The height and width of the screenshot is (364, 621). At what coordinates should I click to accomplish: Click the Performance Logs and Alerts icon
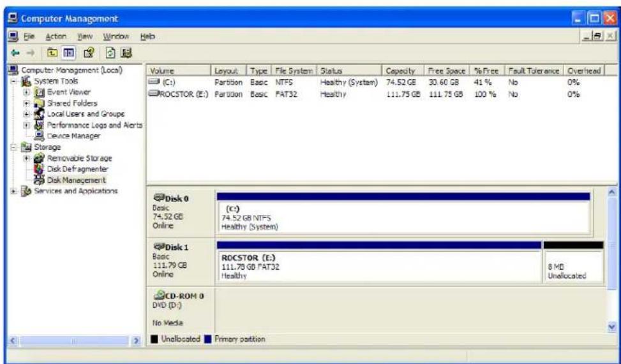coord(39,125)
